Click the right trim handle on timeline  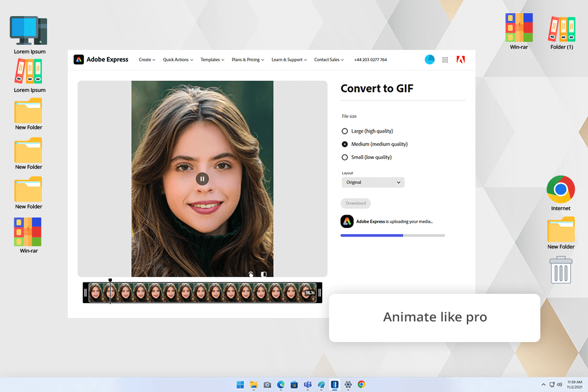click(x=319, y=293)
